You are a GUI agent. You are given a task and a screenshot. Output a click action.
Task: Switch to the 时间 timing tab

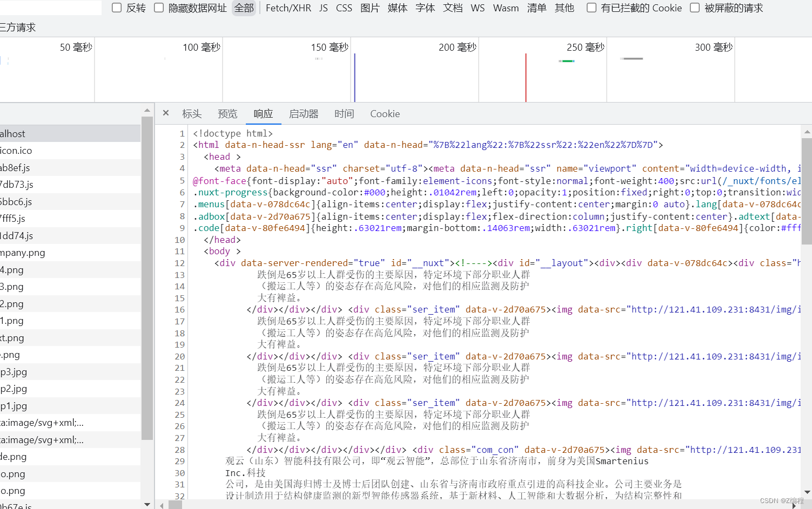(x=344, y=114)
